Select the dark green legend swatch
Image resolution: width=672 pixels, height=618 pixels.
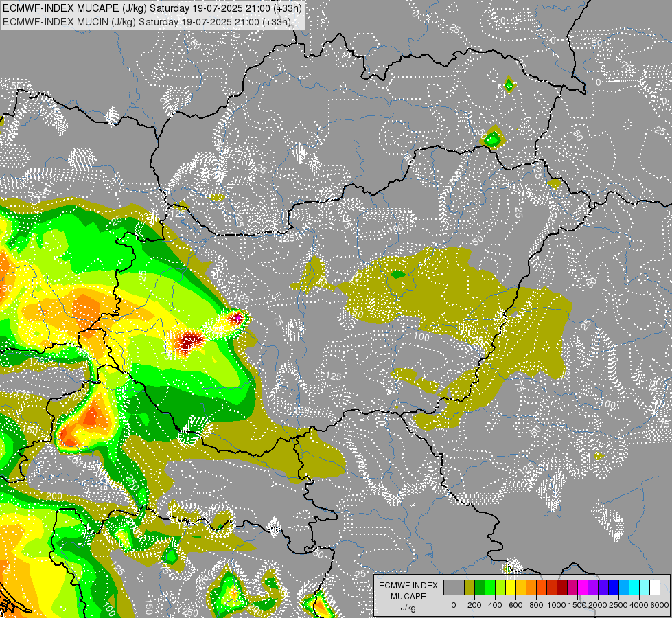point(480,588)
